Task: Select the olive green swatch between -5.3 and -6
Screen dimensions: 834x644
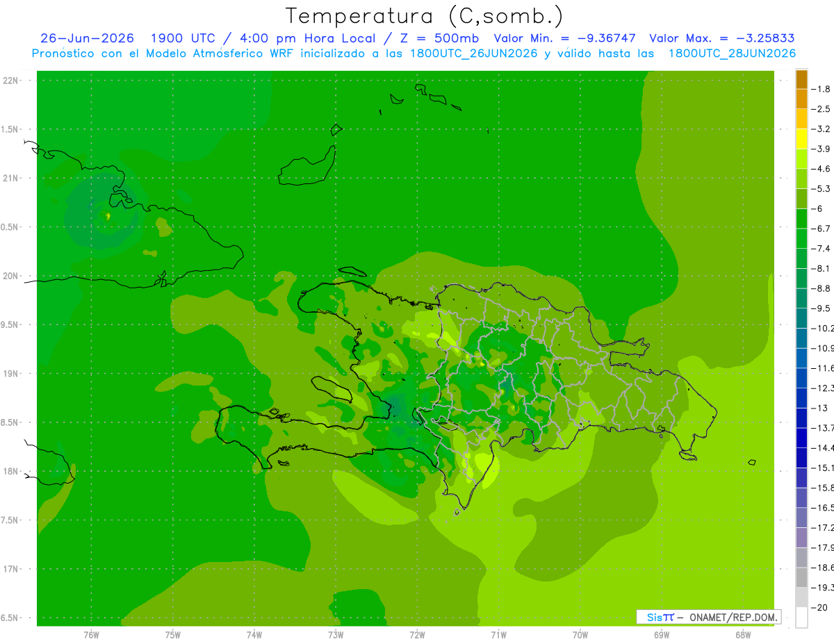Action: click(801, 199)
